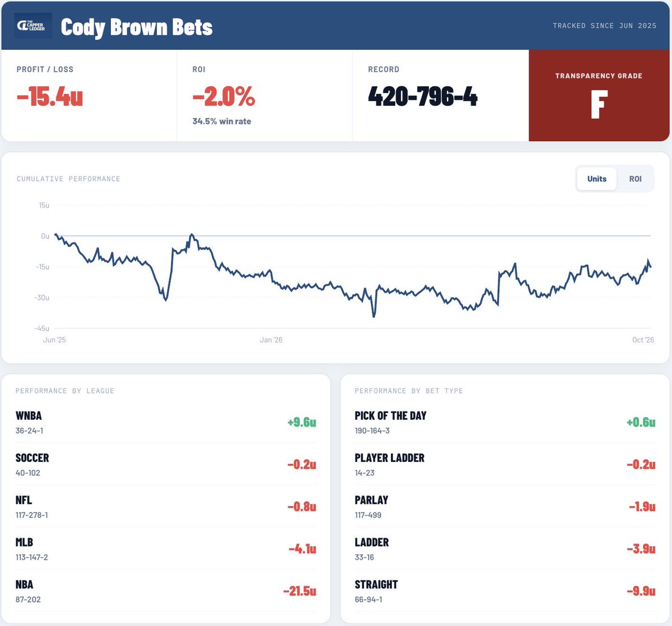Click the Cody Brown Bets title
The width and height of the screenshot is (672, 626).
tap(137, 27)
